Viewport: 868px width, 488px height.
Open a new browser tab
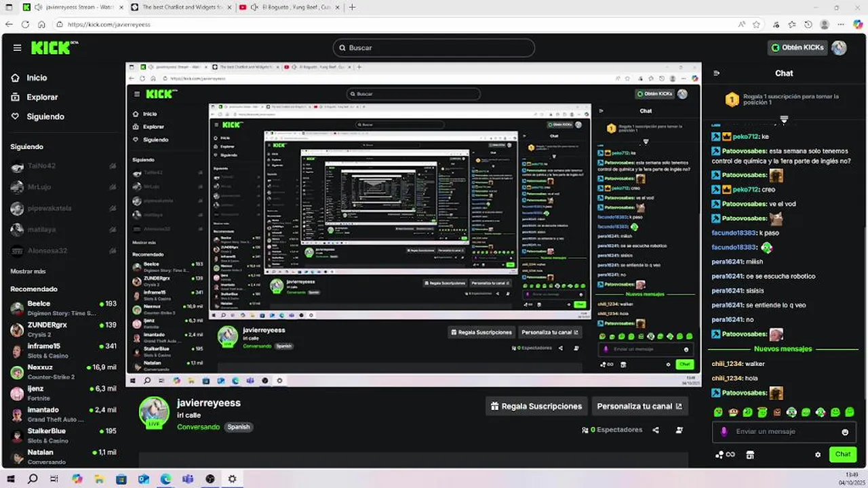pyautogui.click(x=352, y=7)
